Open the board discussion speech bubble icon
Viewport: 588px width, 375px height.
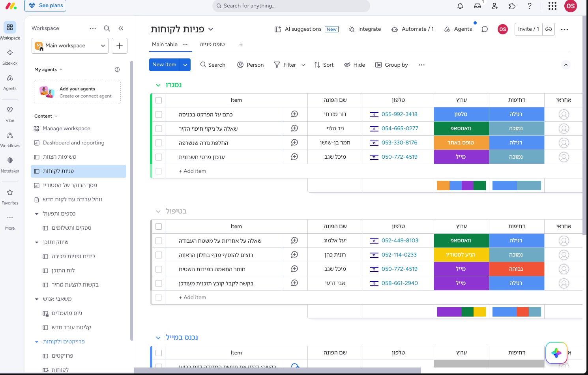(485, 29)
